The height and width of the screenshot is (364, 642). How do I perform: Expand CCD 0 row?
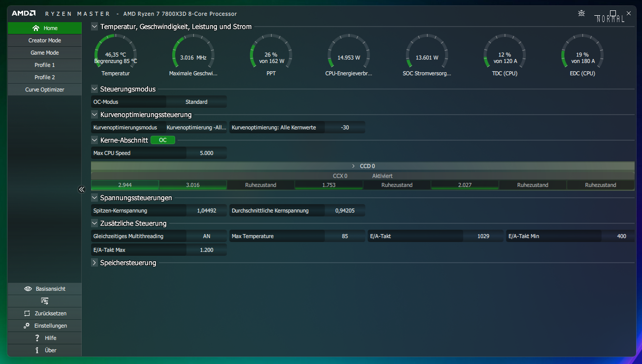(353, 166)
